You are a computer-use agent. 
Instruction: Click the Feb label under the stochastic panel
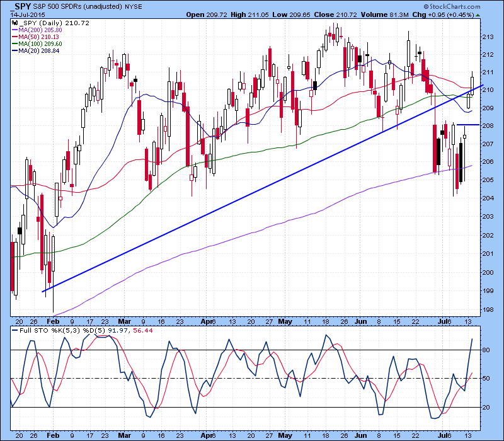(53, 435)
